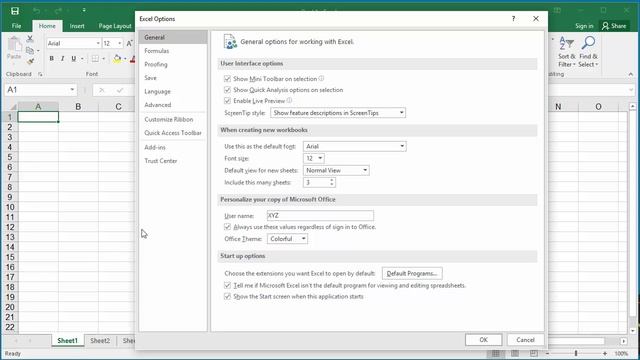
Task: Toggle Underline formatting button
Action: point(73,59)
